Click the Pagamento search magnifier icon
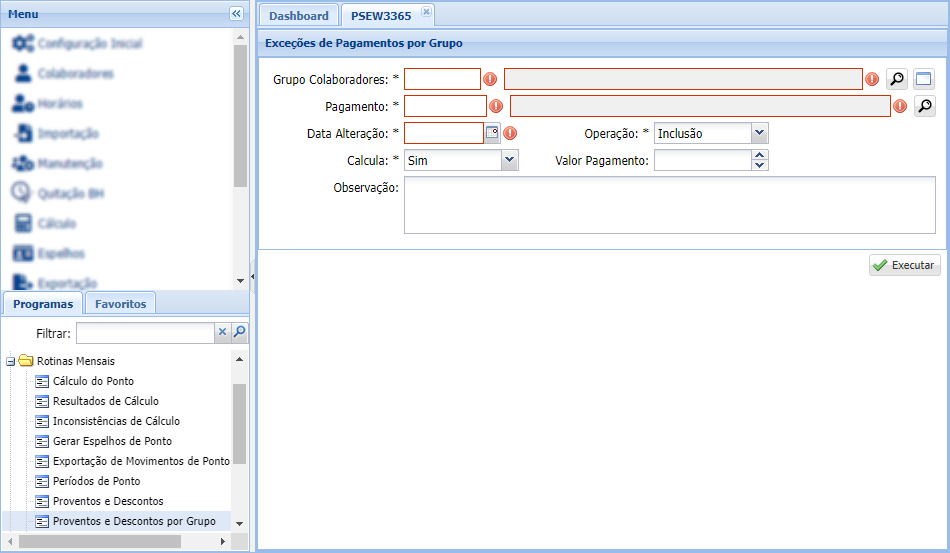The image size is (950, 553). click(x=924, y=106)
